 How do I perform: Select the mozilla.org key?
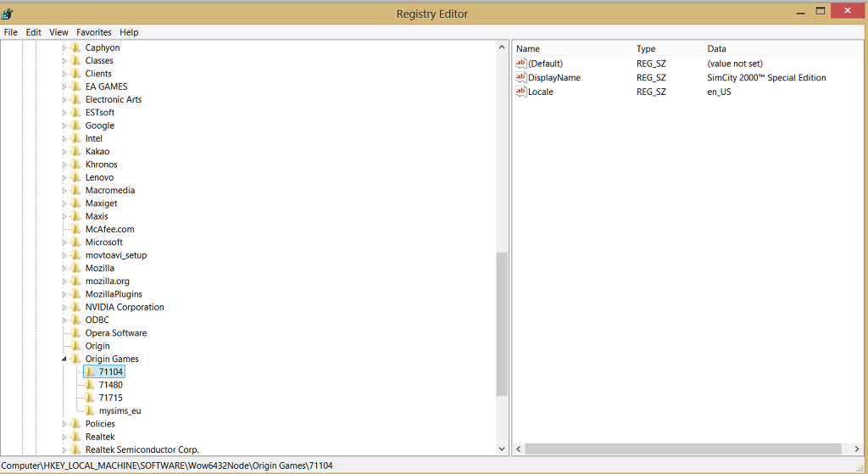108,282
